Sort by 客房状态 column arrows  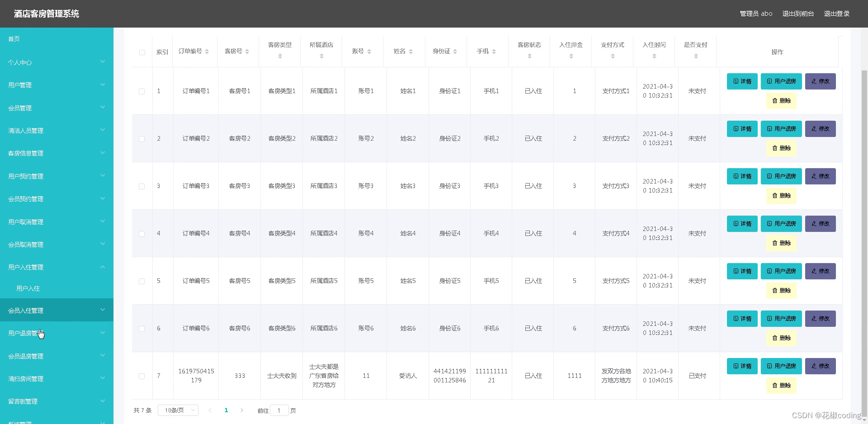pyautogui.click(x=529, y=56)
